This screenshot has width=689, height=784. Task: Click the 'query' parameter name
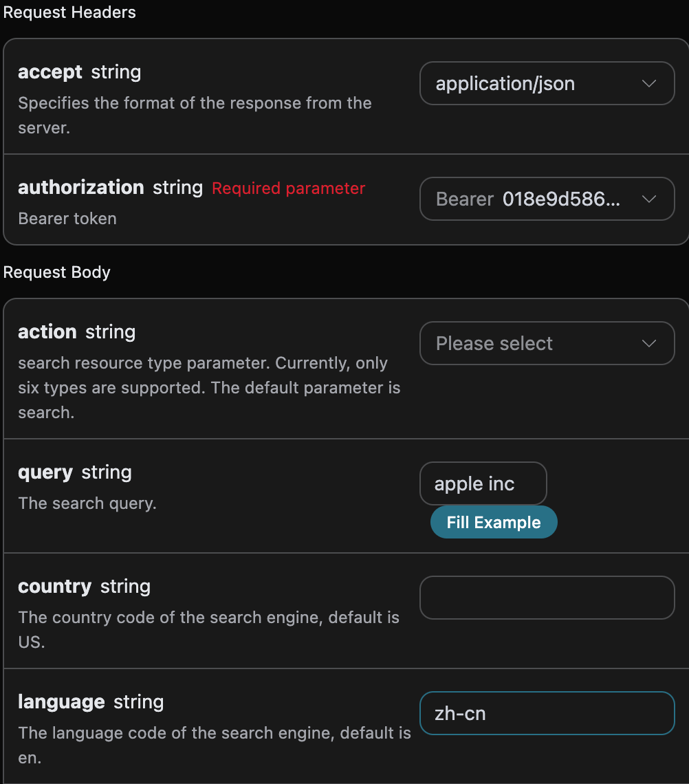tap(45, 473)
